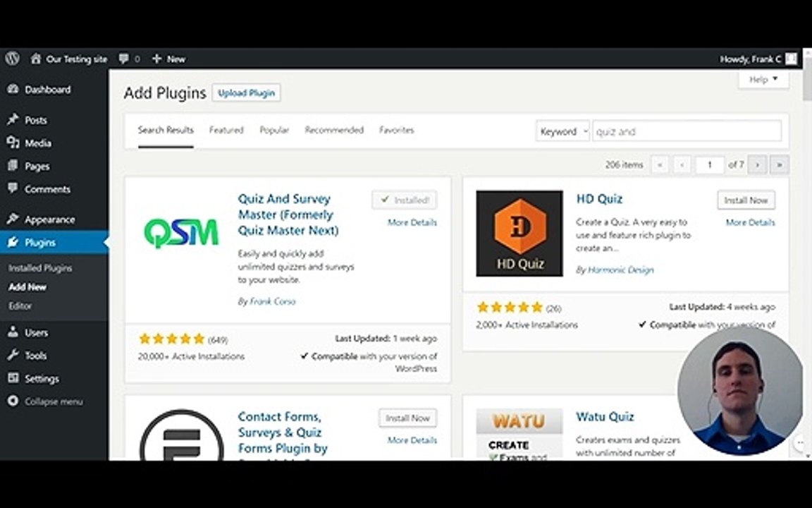812x508 pixels.
Task: Click the HD Quiz plugin thumbnail
Action: tap(519, 234)
